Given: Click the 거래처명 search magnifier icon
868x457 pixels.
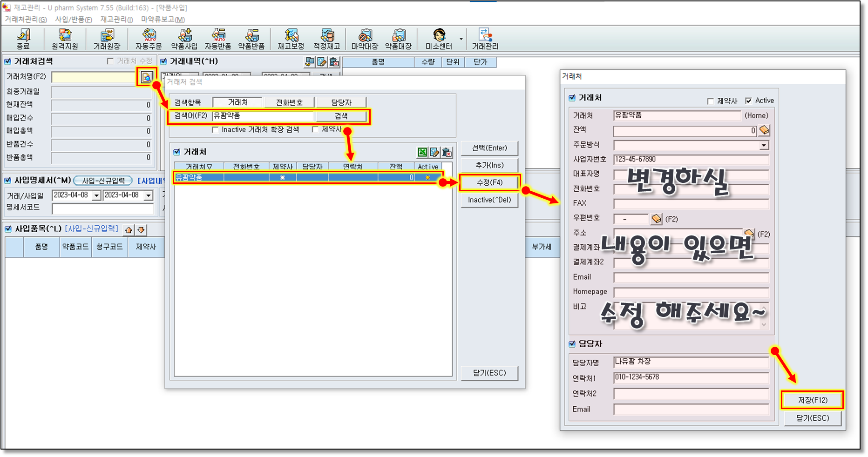Looking at the screenshot, I should click(x=146, y=77).
